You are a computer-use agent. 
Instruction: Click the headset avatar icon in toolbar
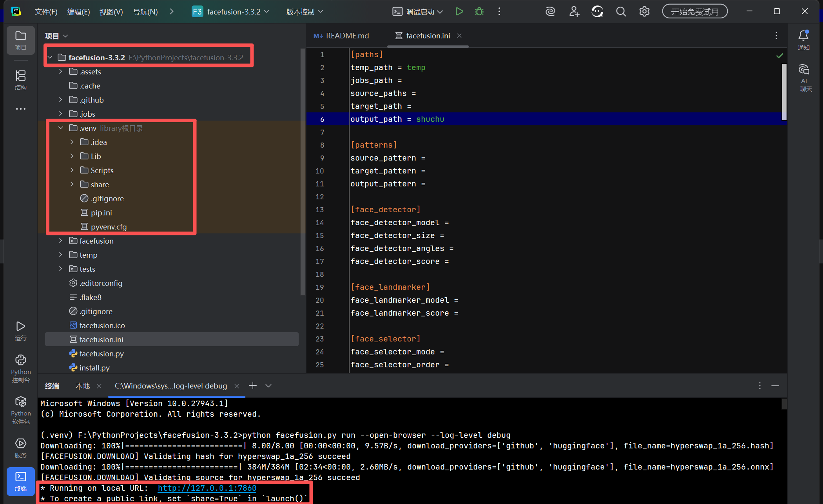tap(597, 12)
